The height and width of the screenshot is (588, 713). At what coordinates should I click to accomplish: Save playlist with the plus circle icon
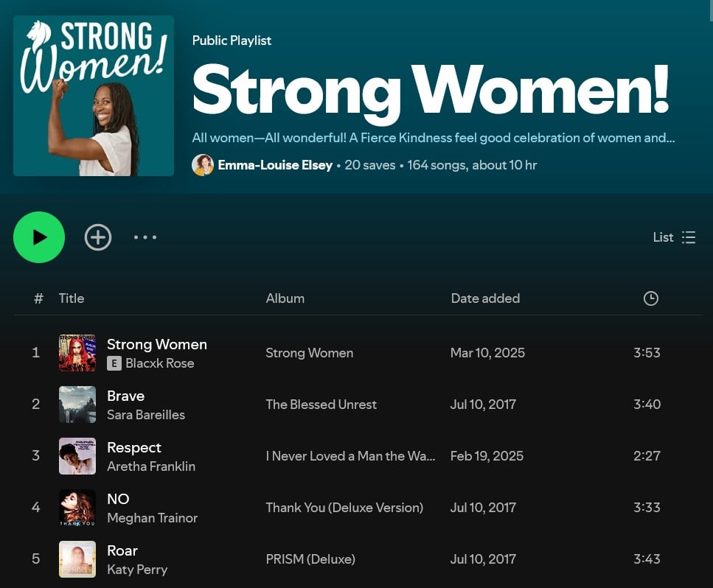(98, 237)
